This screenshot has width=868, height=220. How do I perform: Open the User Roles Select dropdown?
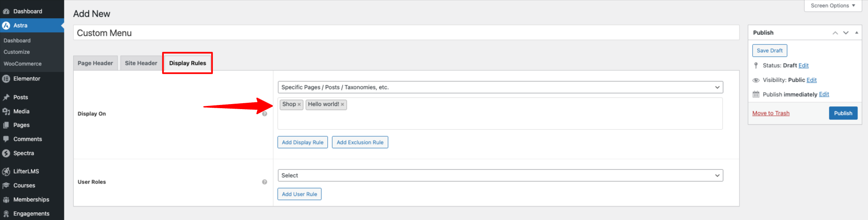point(500,175)
